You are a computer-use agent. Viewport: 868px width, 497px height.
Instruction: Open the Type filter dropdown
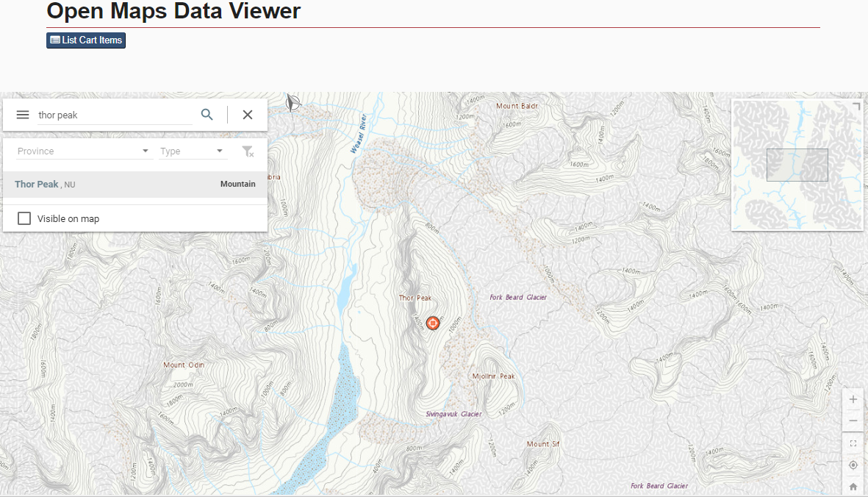click(x=193, y=151)
